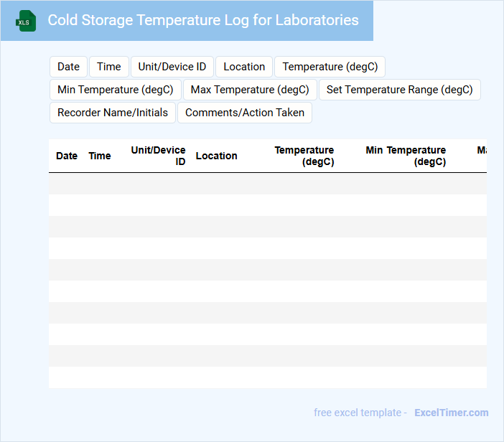This screenshot has width=504, height=442.
Task: Click the Location column header
Action: (x=217, y=156)
